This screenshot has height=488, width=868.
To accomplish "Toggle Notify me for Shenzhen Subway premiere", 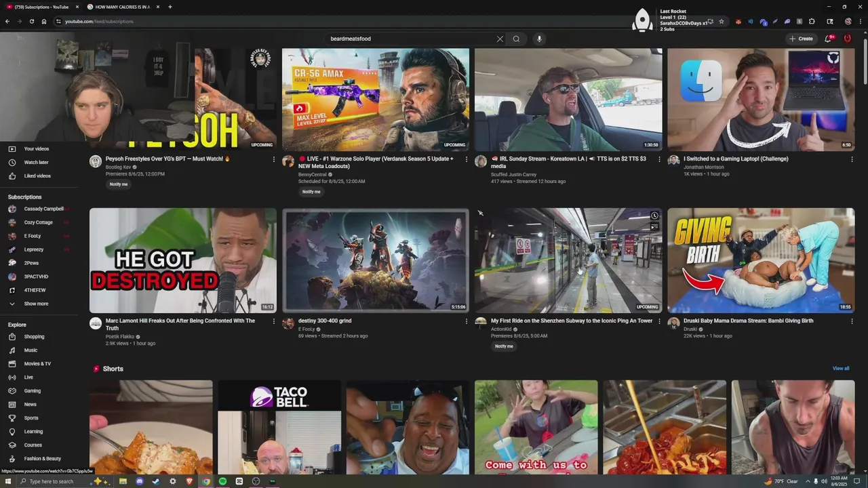I will (x=504, y=346).
